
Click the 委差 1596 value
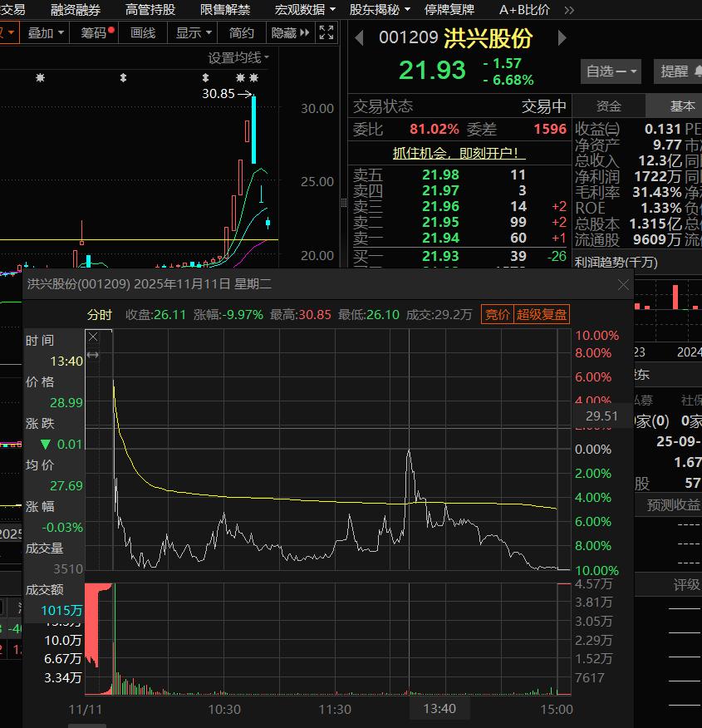[x=550, y=129]
